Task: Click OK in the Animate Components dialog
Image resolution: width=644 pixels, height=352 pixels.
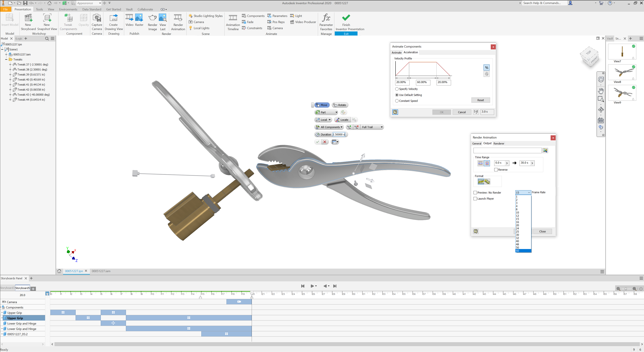Action: pyautogui.click(x=442, y=112)
